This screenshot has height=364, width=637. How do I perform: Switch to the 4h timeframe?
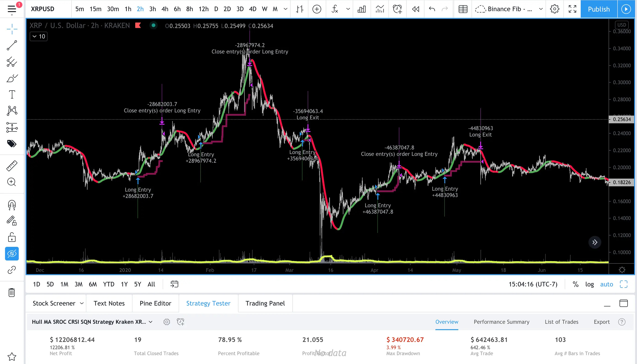pos(165,9)
